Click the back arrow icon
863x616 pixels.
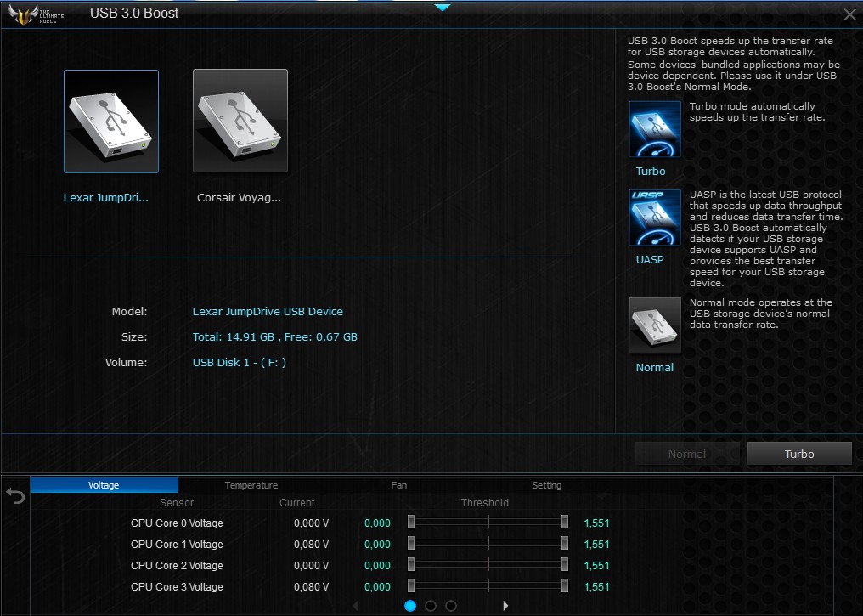coord(15,496)
